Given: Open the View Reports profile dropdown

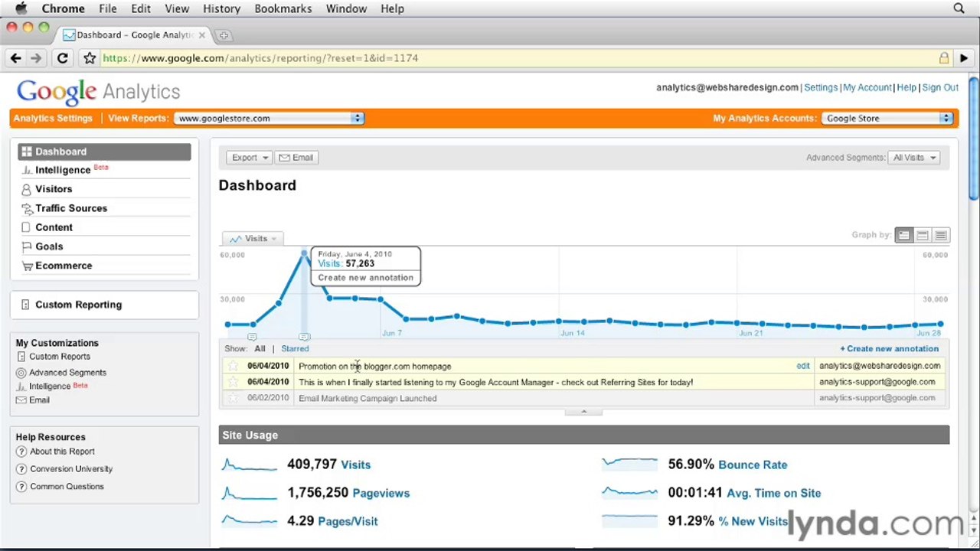Looking at the screenshot, I should click(x=269, y=119).
